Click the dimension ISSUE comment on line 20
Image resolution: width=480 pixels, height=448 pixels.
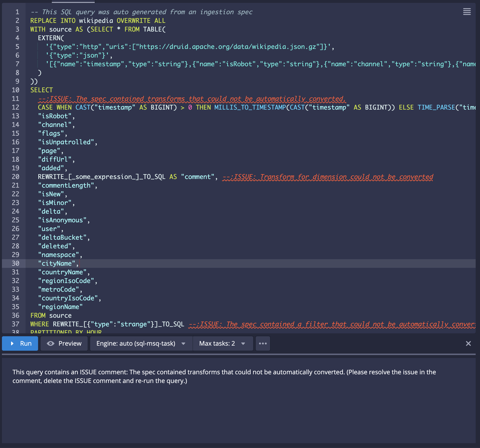point(327,177)
